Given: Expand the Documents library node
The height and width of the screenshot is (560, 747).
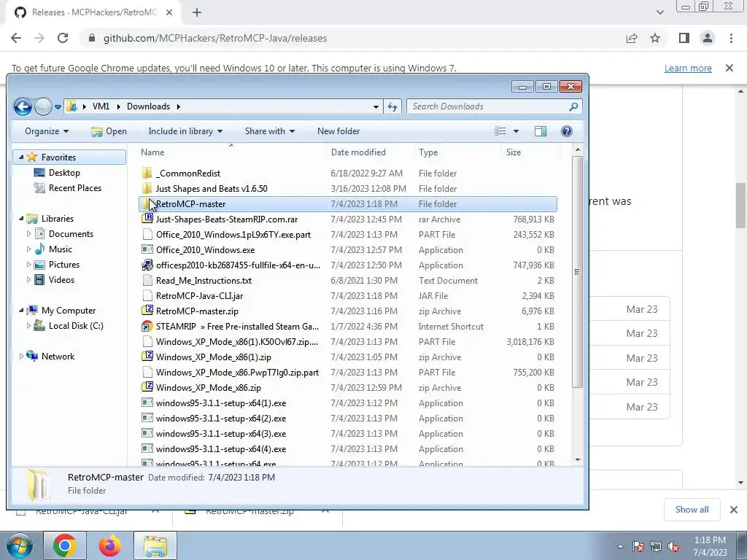Looking at the screenshot, I should click(x=28, y=234).
